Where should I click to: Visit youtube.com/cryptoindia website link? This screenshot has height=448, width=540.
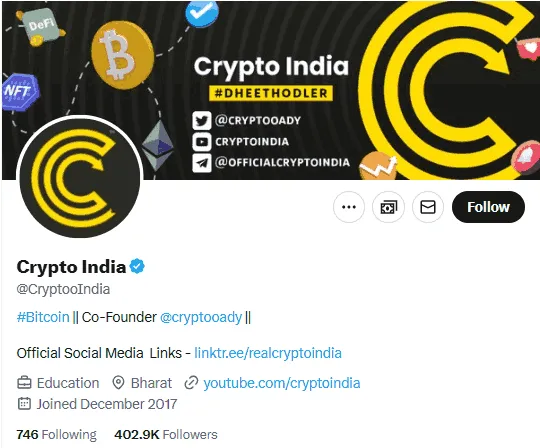tap(282, 383)
